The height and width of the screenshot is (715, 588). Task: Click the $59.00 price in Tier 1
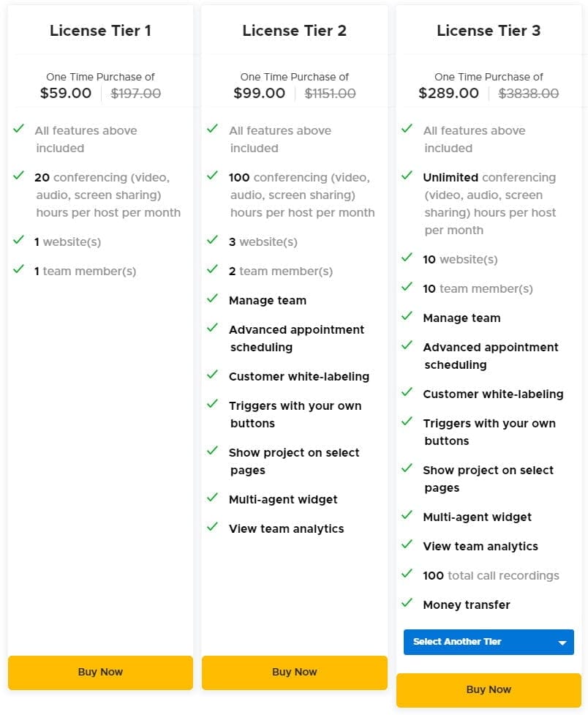pyautogui.click(x=66, y=93)
